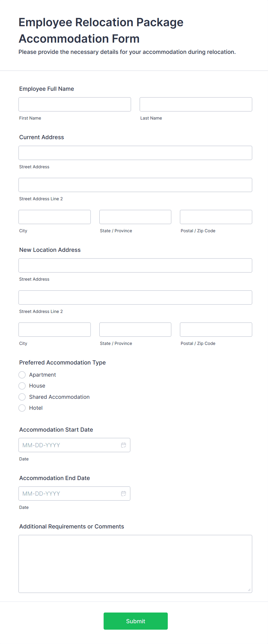Open the Accommodation Start Date calendar picker
This screenshot has width=268, height=644.
coord(124,445)
